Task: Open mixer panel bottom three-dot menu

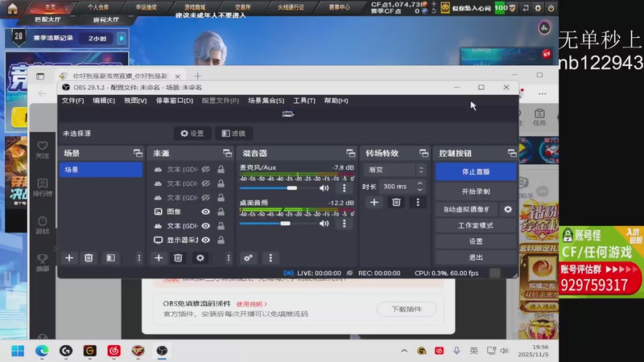Action: click(270, 257)
